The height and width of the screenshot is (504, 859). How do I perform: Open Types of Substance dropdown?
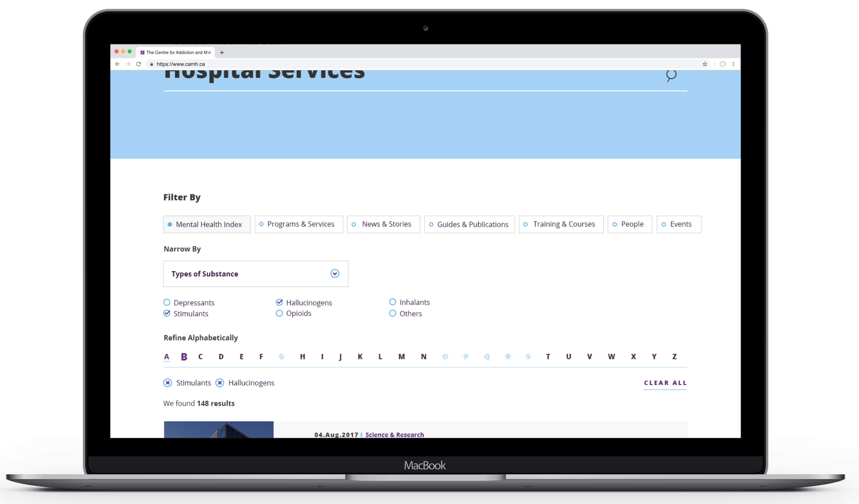pyautogui.click(x=256, y=274)
